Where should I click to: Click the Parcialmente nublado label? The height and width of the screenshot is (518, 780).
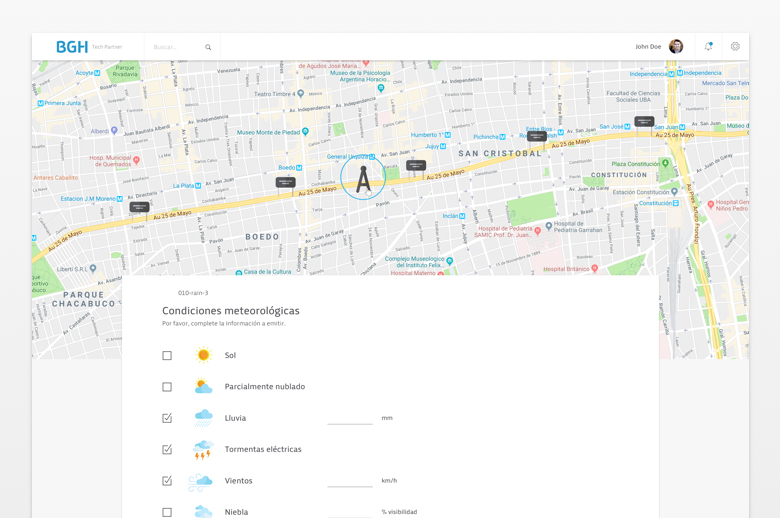265,387
